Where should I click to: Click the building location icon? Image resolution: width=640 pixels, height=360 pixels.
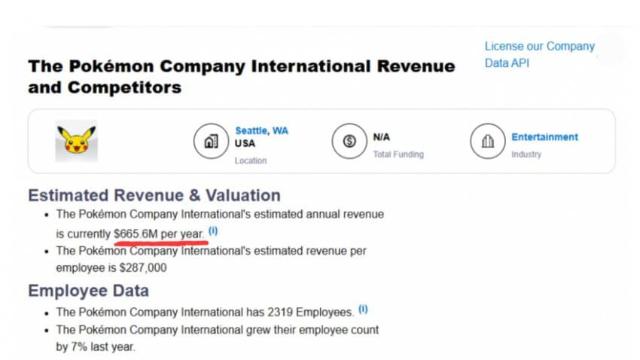tap(211, 141)
